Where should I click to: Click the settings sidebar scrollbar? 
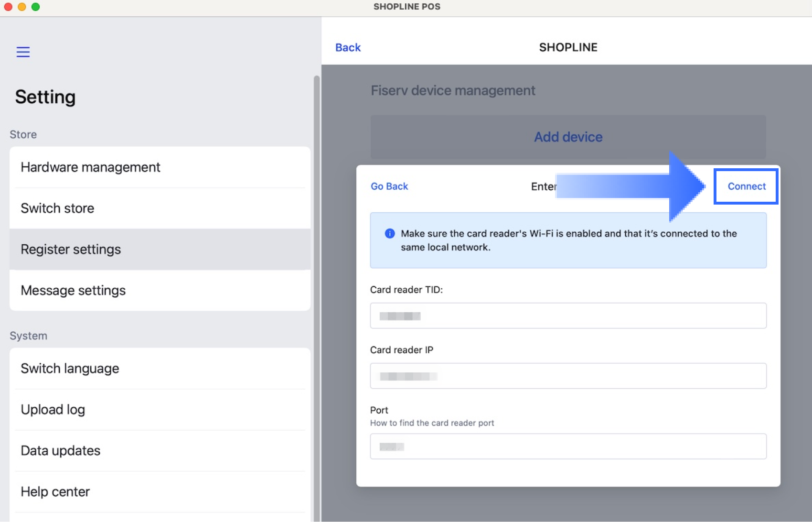coord(316,298)
